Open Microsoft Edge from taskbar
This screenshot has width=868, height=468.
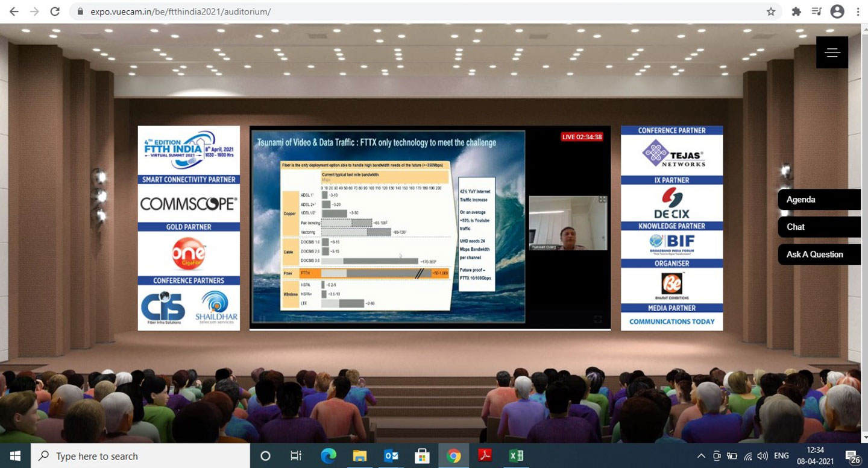(328, 456)
